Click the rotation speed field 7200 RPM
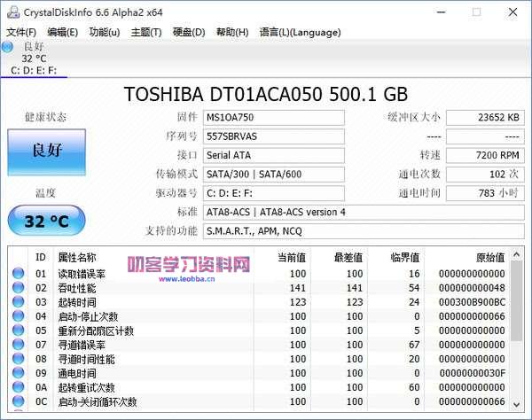 (485, 156)
